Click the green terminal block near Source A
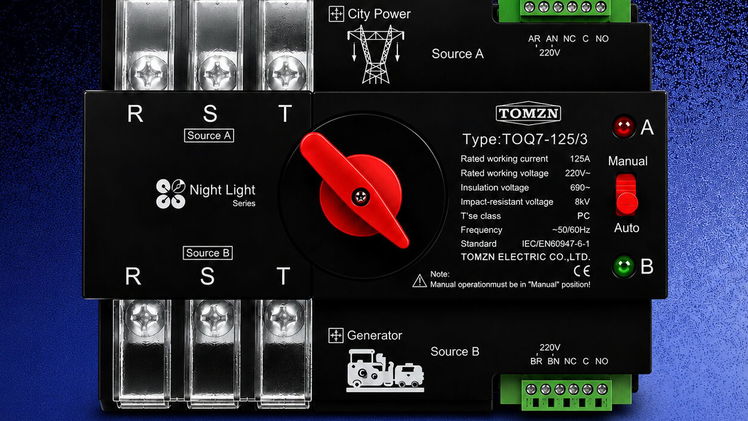This screenshot has height=421, width=748. (565, 10)
